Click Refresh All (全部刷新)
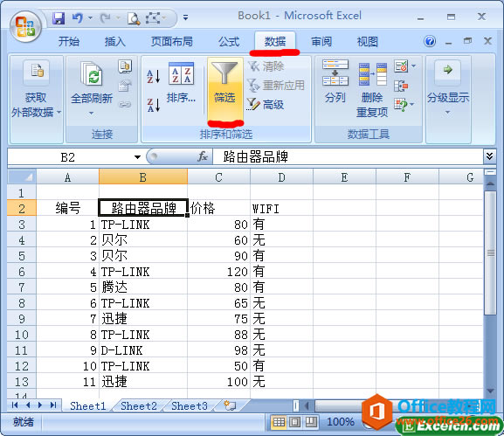Viewport: 504px width, 436px height. (92, 84)
